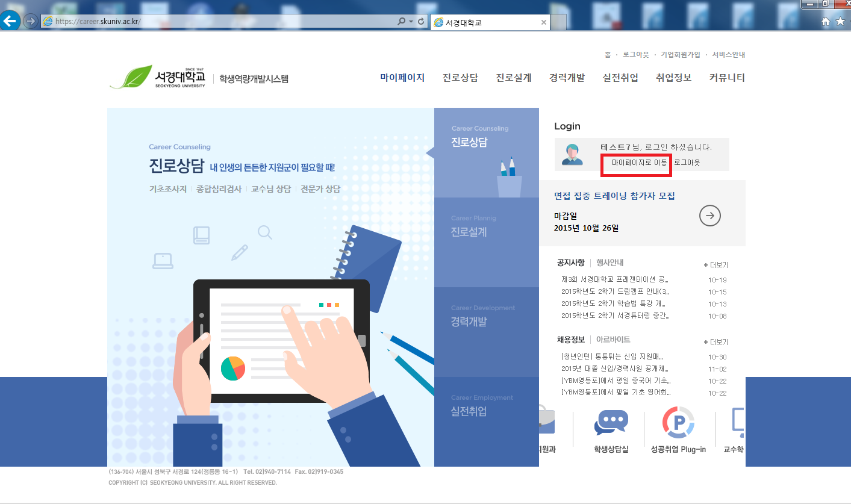
Task: Click the 성공취업 Plug-in circular icon
Action: 679,423
